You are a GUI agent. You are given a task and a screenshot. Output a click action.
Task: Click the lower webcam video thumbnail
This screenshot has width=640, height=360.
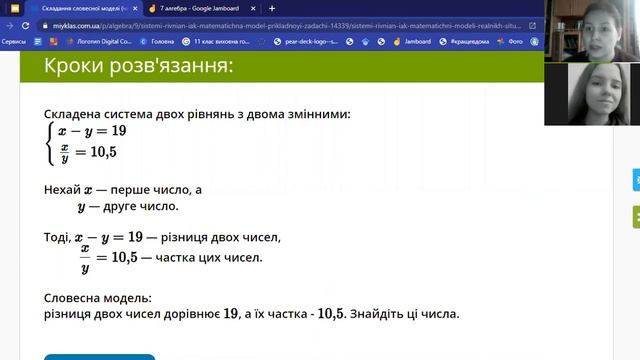click(592, 94)
